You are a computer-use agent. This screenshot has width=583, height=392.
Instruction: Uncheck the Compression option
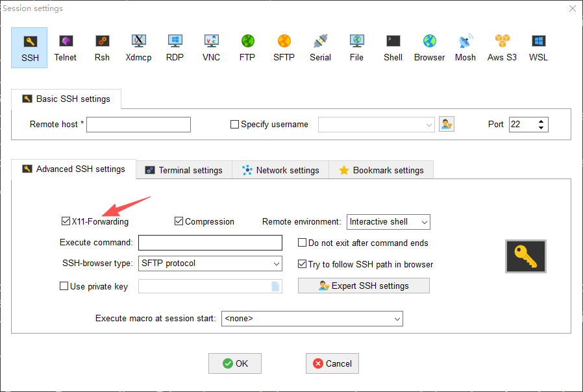coord(179,221)
